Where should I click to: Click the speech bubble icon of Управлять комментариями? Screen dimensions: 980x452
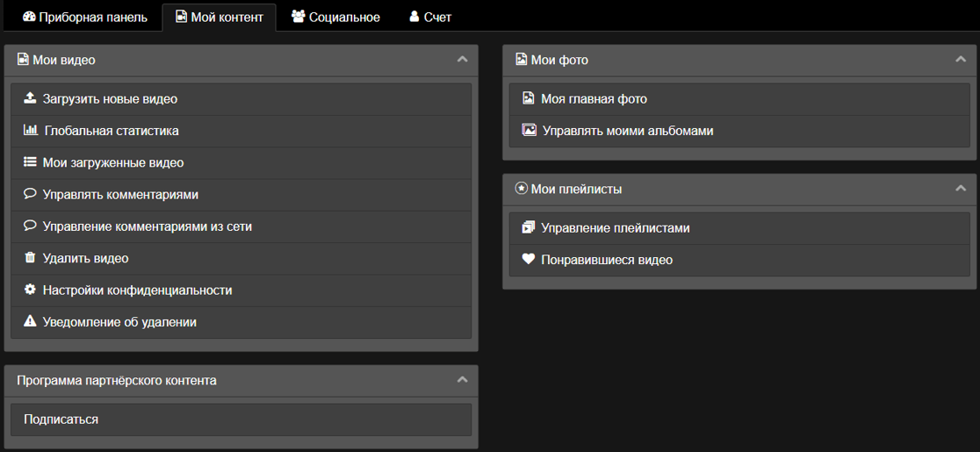[29, 194]
